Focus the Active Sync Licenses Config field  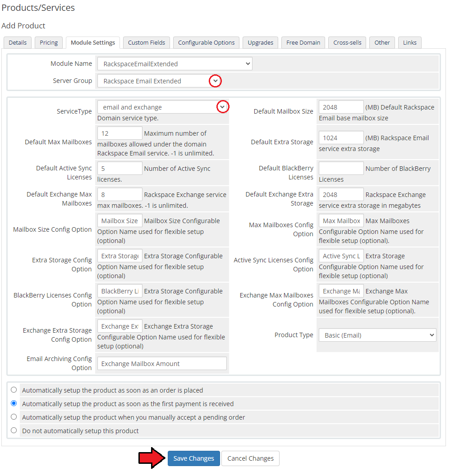click(x=341, y=256)
